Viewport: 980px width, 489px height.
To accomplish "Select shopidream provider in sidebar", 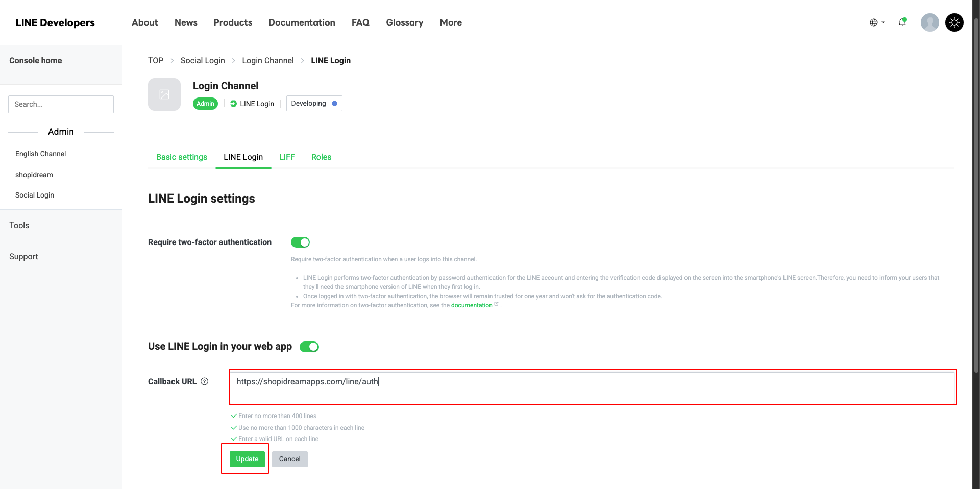I will (x=34, y=175).
